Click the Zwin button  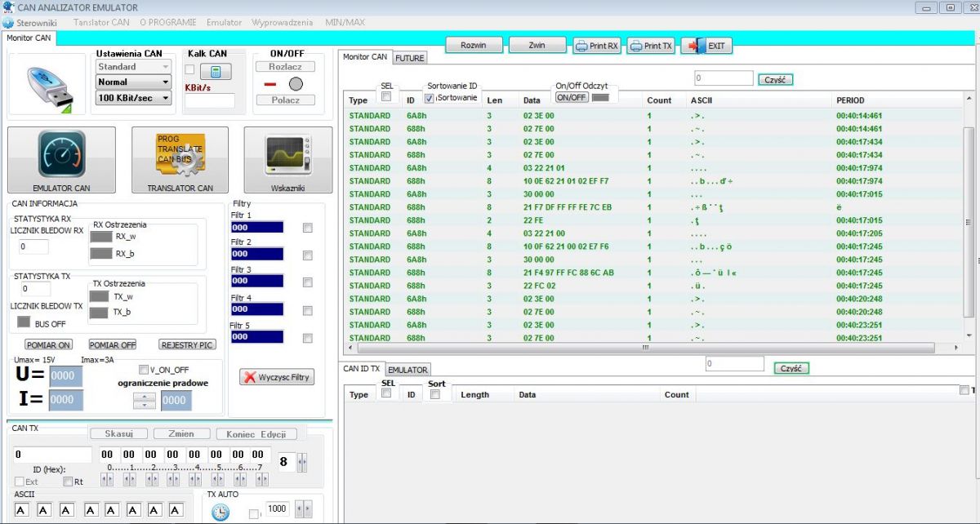pos(537,46)
